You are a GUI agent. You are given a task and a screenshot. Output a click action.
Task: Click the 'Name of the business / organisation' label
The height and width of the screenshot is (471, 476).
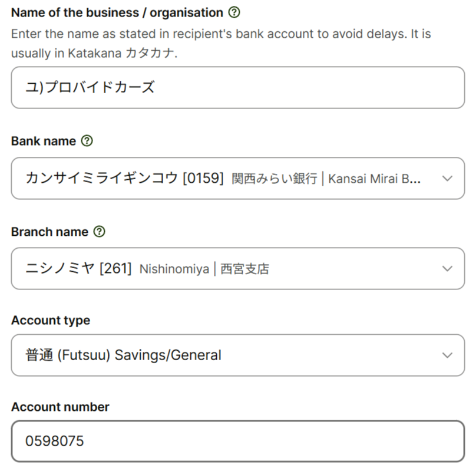(x=117, y=13)
